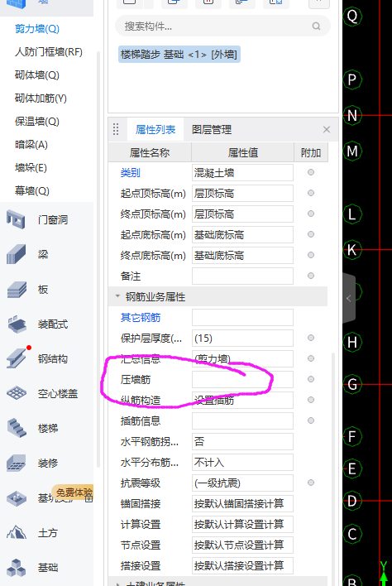
Task: Click the 备注 value field
Action: (242, 276)
